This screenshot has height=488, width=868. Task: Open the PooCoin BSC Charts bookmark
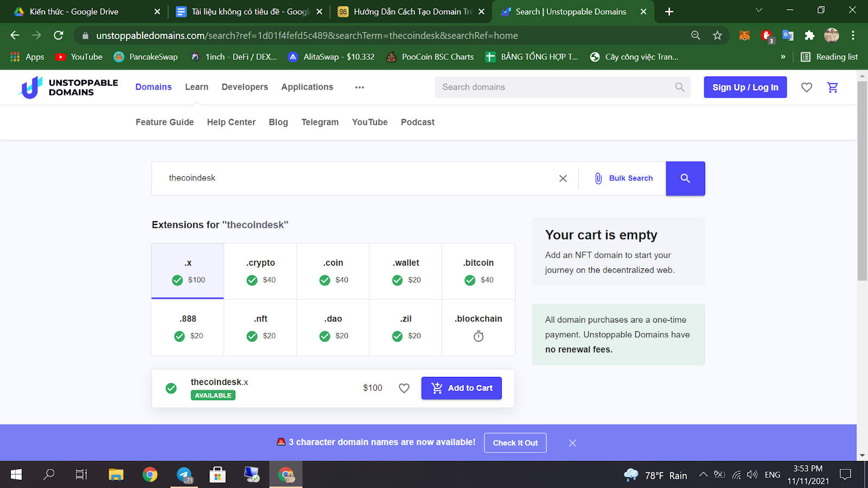pos(430,56)
